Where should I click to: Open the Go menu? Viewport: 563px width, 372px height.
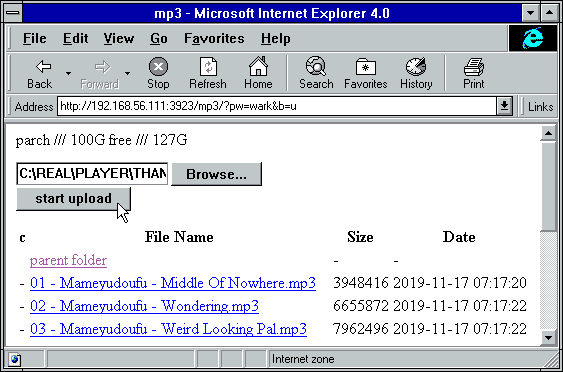(x=159, y=38)
